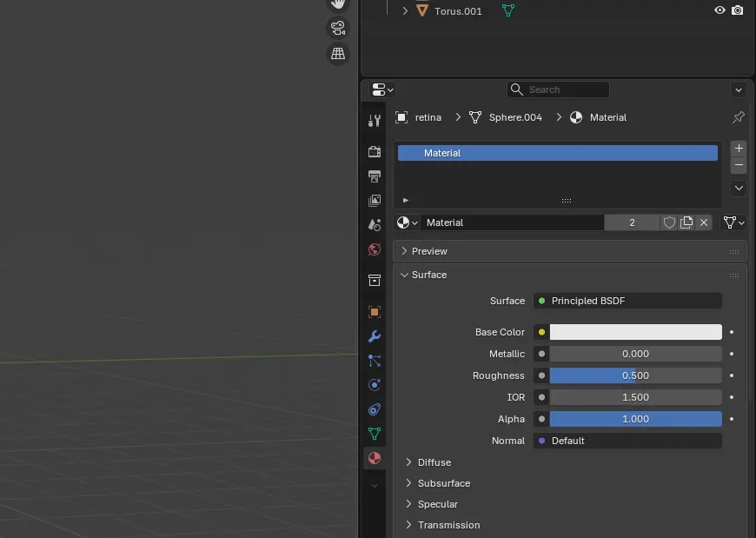
Task: Select the Material slot in the list
Action: (x=557, y=153)
